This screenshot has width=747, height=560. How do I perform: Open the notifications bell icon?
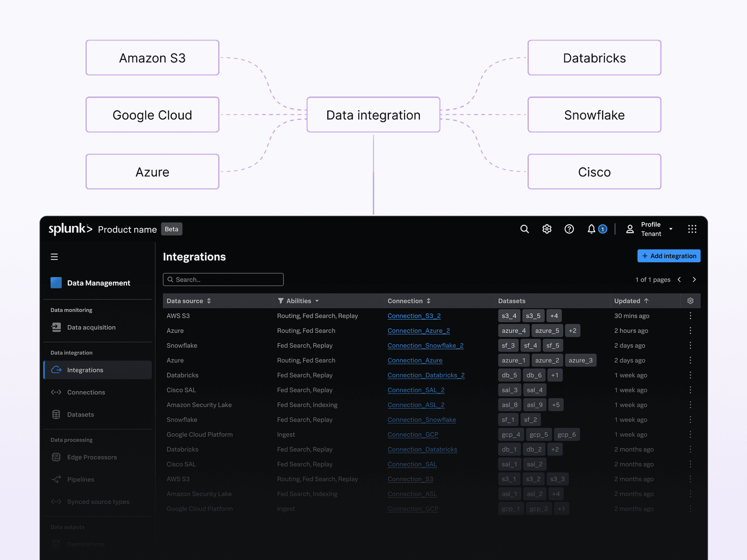(x=591, y=229)
